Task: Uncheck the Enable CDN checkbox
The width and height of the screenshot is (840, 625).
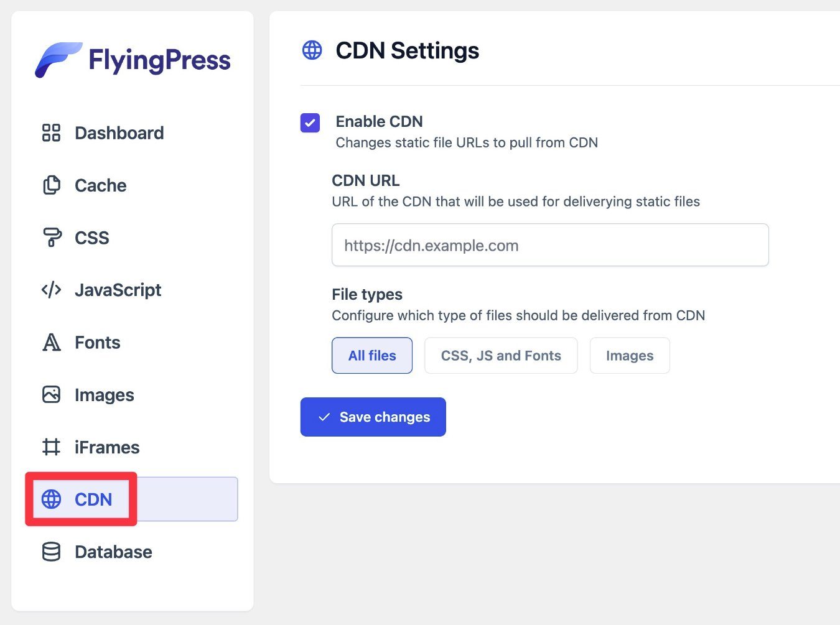Action: click(x=310, y=123)
